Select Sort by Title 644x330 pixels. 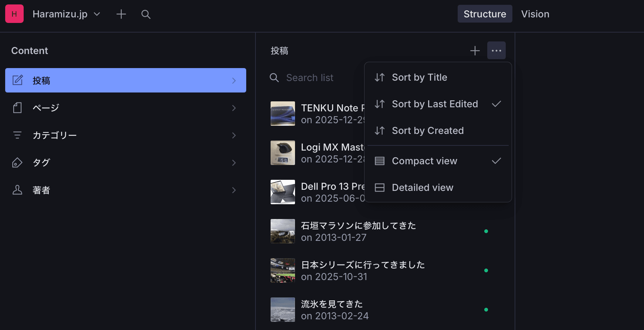click(419, 77)
